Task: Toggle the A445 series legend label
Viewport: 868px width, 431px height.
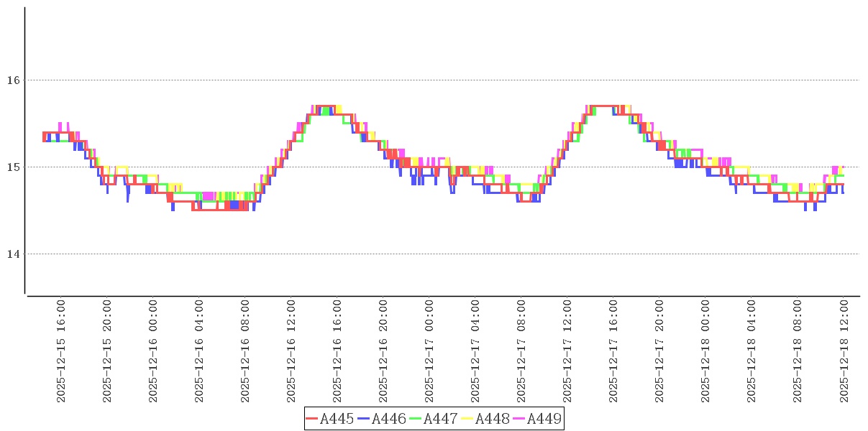Action: pyautogui.click(x=337, y=419)
